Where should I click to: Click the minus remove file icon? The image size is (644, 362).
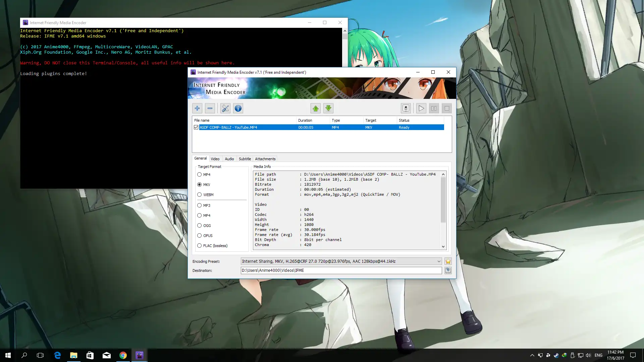coord(210,108)
